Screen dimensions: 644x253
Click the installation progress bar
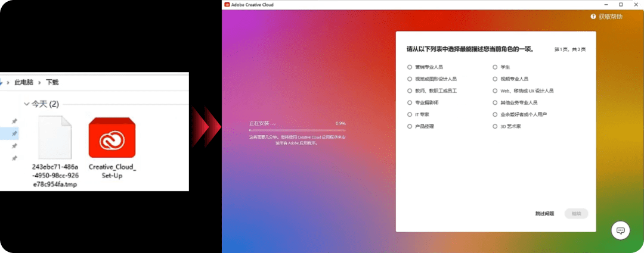[298, 130]
